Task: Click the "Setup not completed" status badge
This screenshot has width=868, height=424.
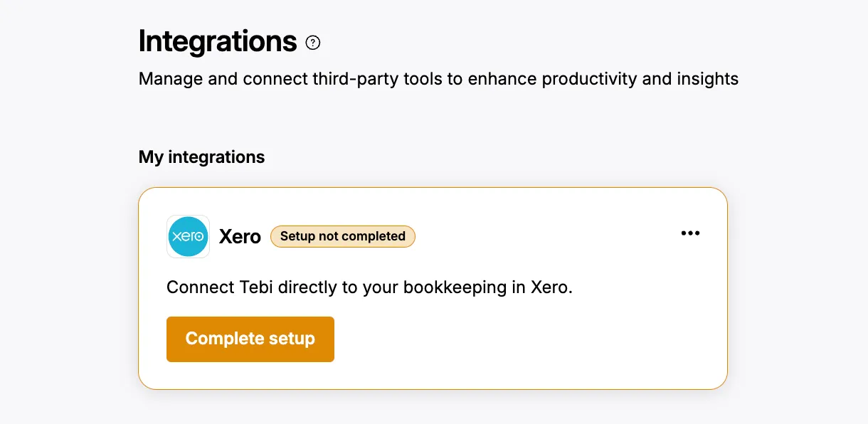Action: pos(342,236)
